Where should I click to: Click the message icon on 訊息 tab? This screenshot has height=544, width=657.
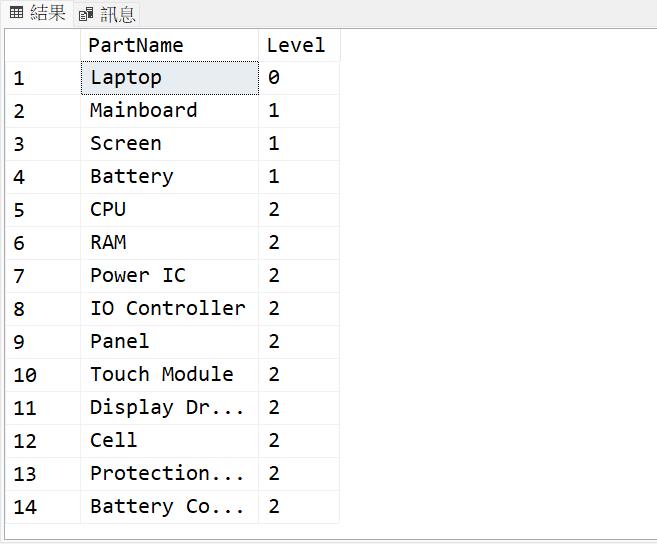click(x=86, y=15)
